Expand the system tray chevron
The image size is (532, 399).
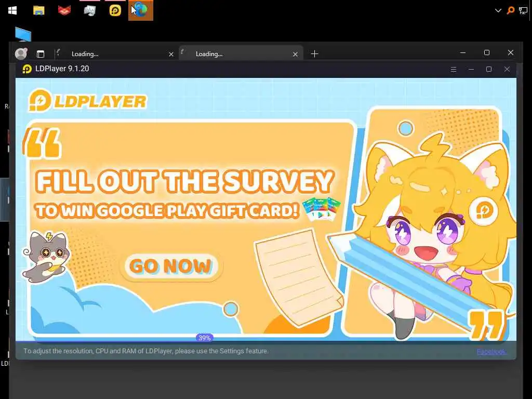498,10
